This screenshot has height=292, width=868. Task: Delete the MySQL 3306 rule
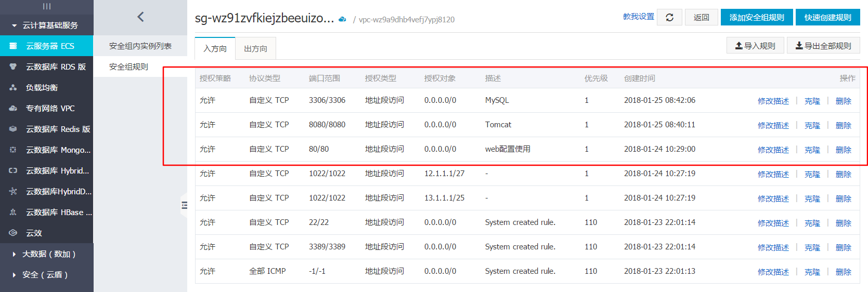844,101
